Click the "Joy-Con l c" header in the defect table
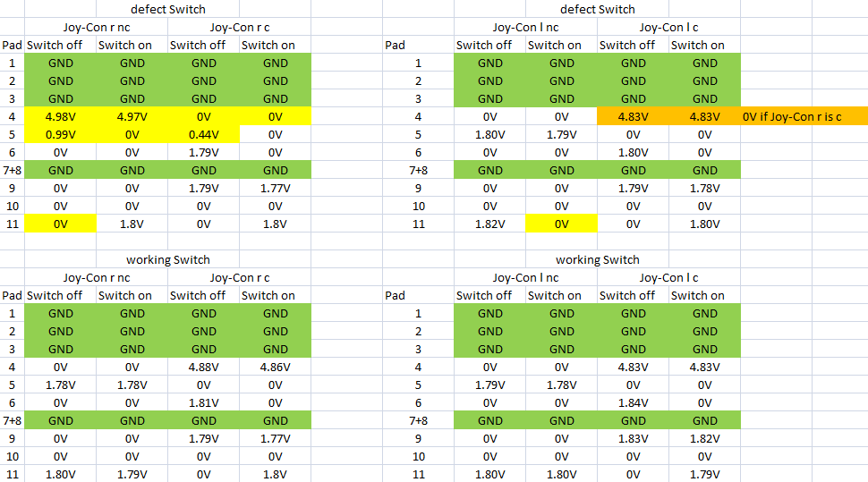Screen dimensions: 868x482 coord(668,27)
